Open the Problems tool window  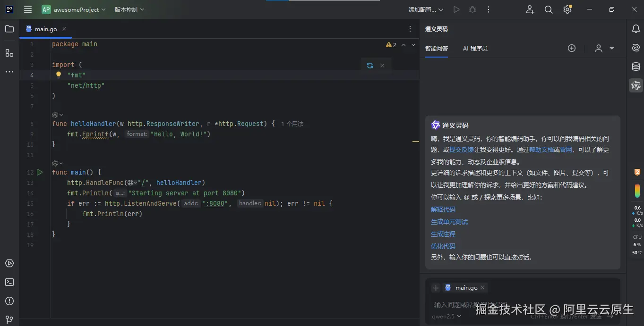point(9,301)
